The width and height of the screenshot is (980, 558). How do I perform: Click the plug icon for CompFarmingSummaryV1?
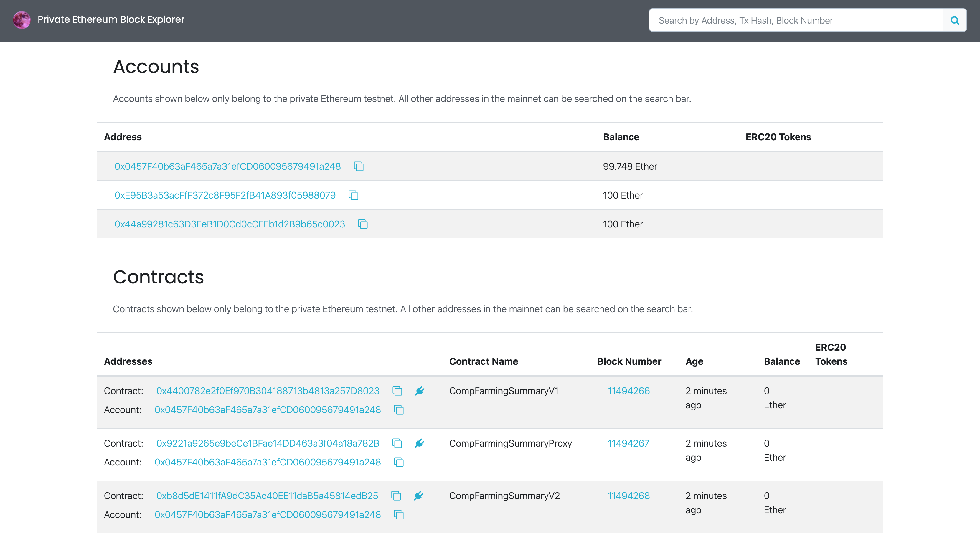click(x=420, y=391)
